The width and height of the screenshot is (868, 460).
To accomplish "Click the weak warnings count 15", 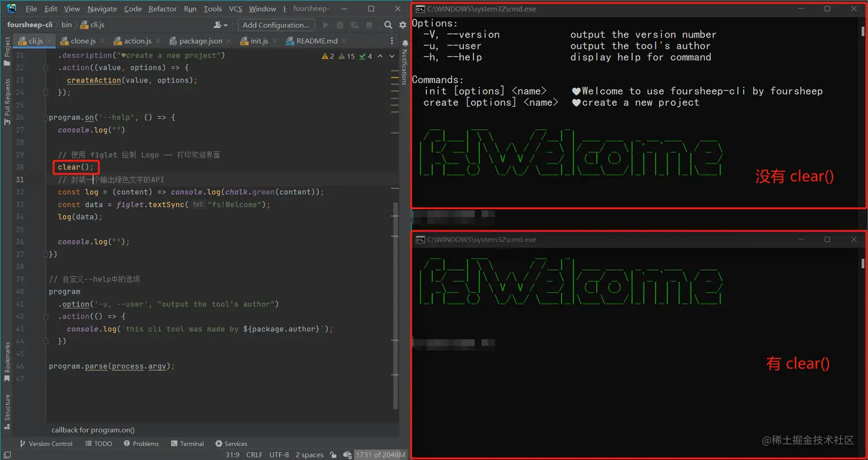I will tap(347, 56).
